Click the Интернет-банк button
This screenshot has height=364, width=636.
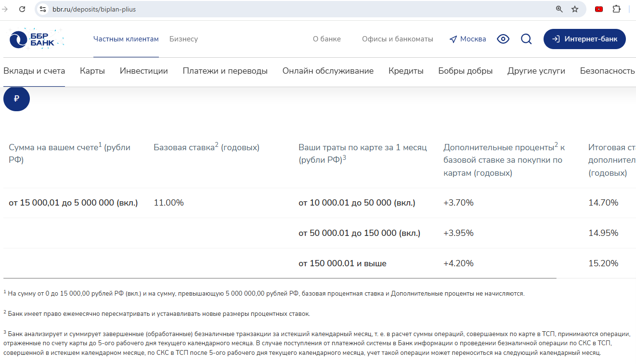point(584,39)
